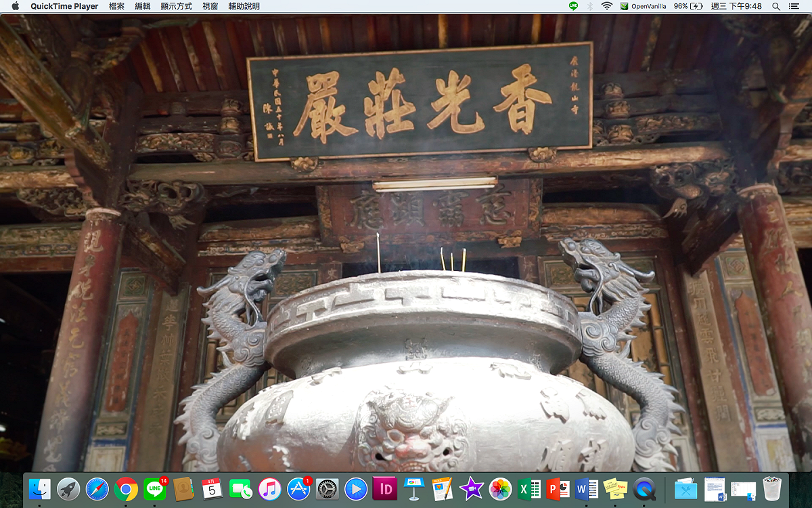The image size is (812, 508).
Task: Open Spotlight search magnifier
Action: 776,6
